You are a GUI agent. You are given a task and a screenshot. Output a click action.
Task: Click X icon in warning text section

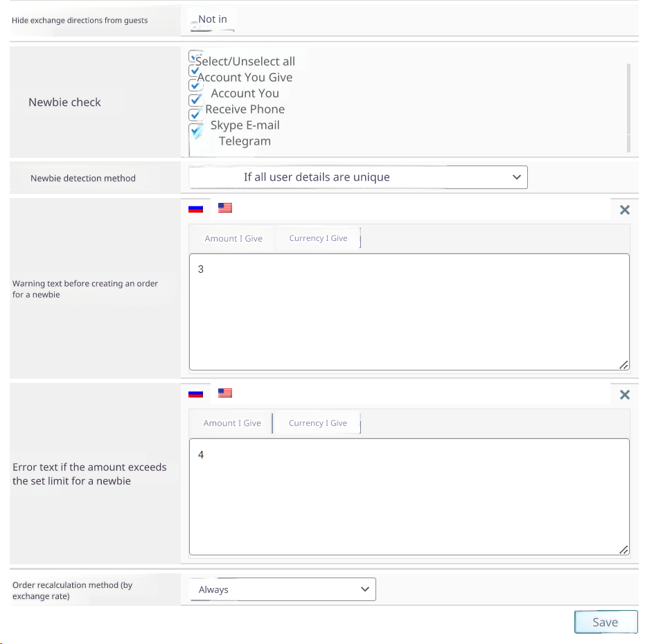(x=624, y=210)
